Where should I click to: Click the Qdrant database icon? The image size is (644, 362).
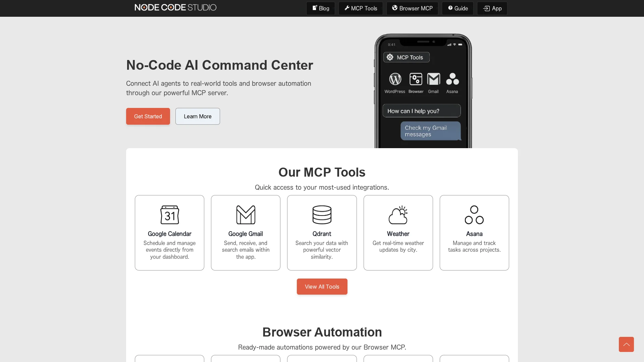click(322, 215)
